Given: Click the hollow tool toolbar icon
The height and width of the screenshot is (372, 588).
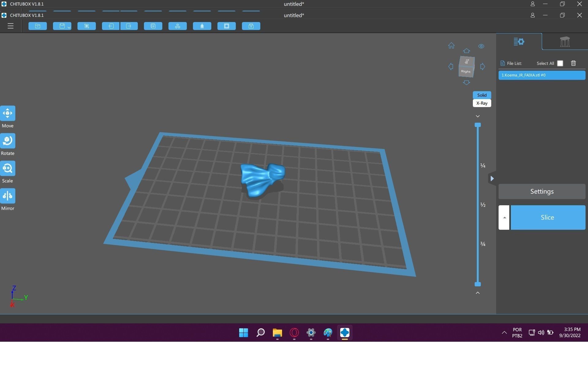Looking at the screenshot, I should (x=202, y=26).
